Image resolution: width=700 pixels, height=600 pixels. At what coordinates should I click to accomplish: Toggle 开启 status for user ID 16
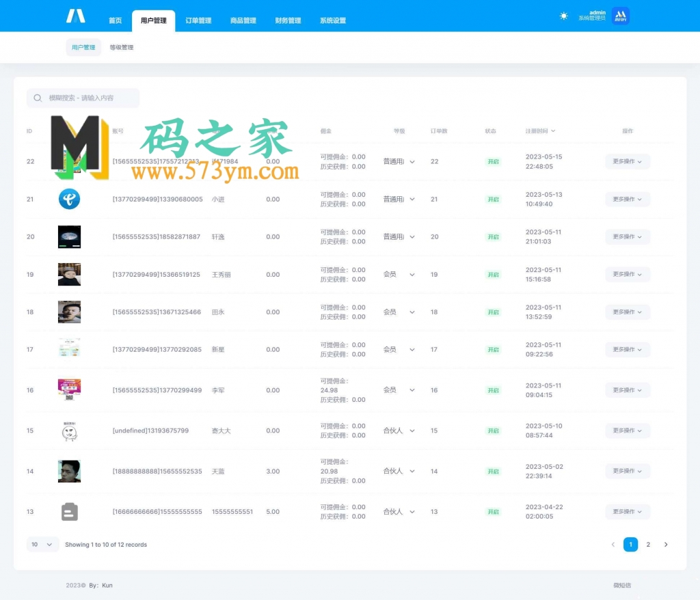pos(493,390)
